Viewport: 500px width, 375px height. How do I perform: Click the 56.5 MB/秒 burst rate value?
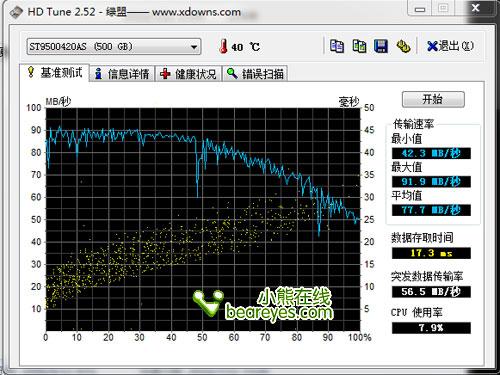click(431, 292)
